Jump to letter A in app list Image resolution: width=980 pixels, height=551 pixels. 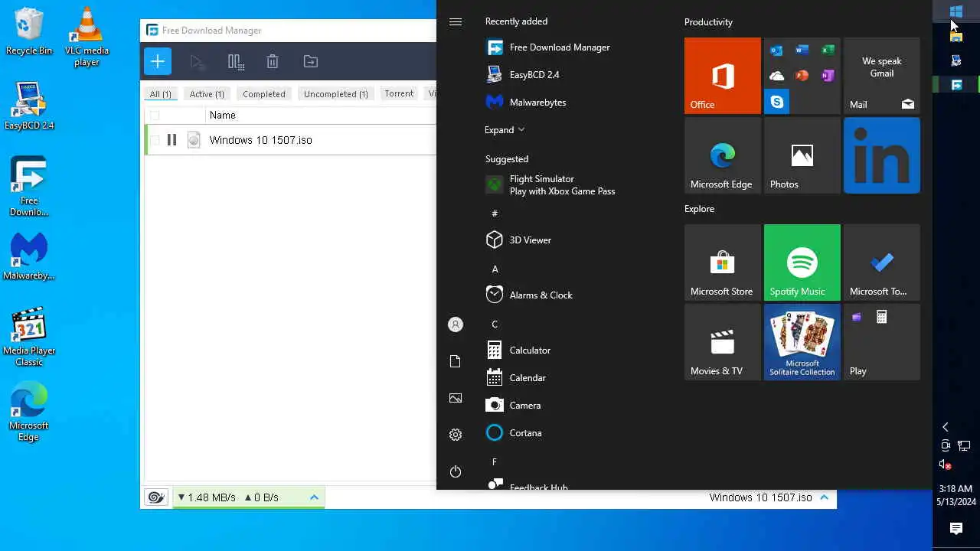point(495,269)
